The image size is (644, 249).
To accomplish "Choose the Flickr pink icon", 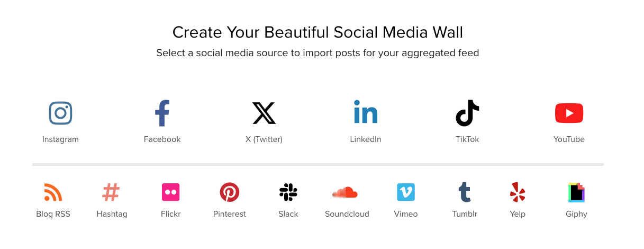I will pos(170,192).
